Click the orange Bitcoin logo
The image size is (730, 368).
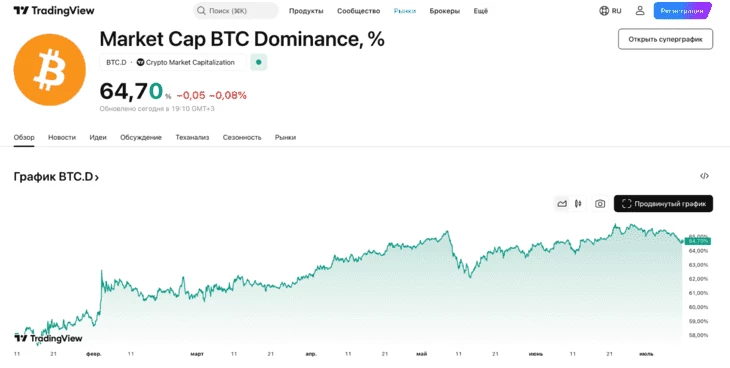coord(50,69)
